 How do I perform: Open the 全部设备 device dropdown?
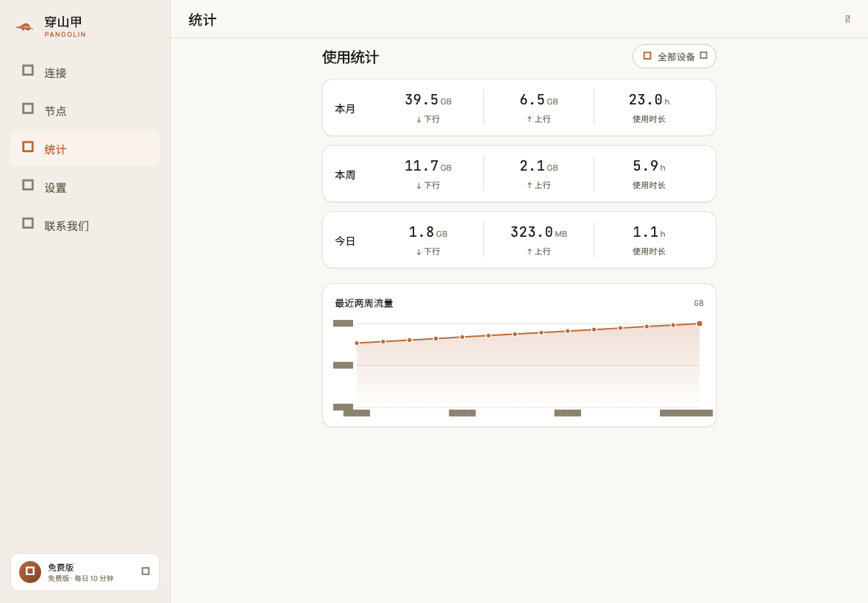(675, 57)
